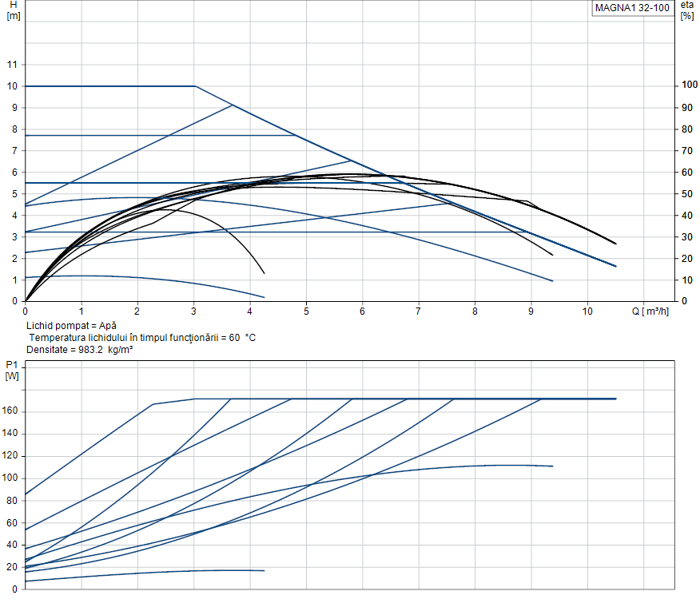Select the 'Densitate = 983.2 kg/m³' text
Screen dimensions: 700x603
coord(79,350)
